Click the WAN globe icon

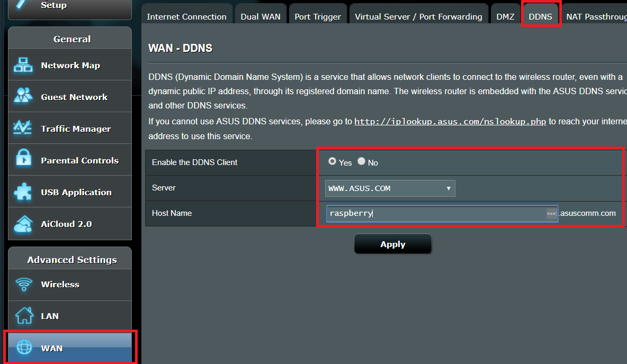coord(24,347)
